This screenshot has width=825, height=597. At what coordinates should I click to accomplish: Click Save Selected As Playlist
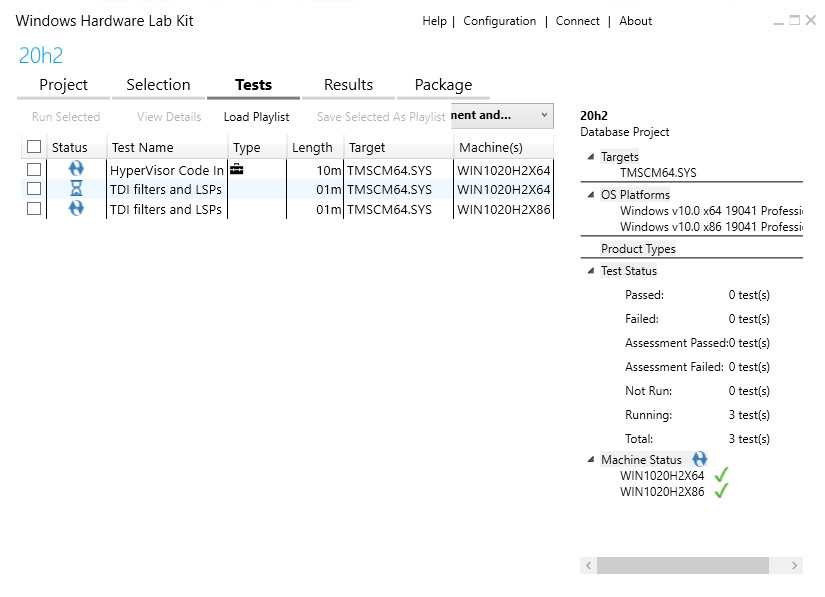(x=381, y=117)
